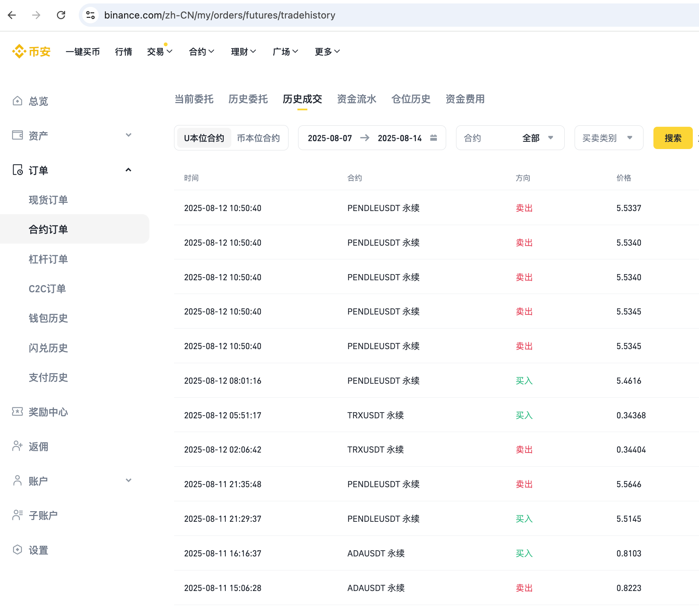The height and width of the screenshot is (616, 699).
Task: Switch to 币本位合约 contract type
Action: [x=258, y=138]
